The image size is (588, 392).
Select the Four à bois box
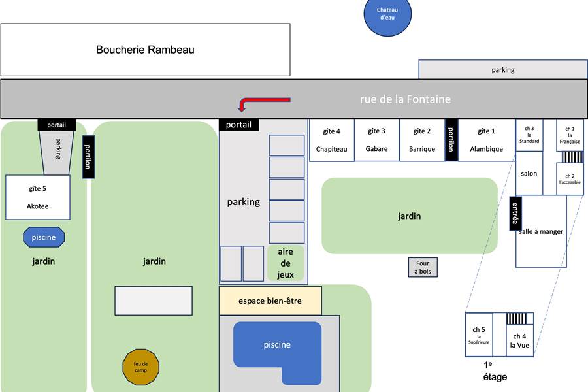coord(423,267)
